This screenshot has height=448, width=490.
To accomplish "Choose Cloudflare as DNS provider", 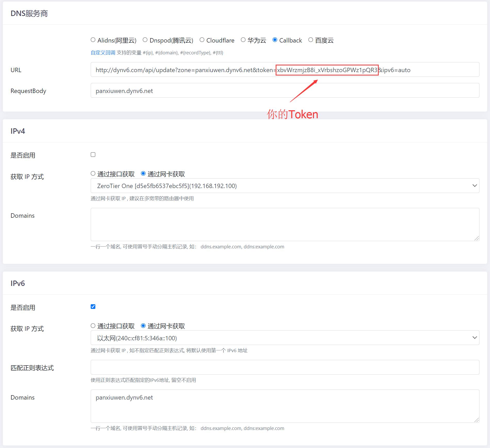I will pos(202,40).
